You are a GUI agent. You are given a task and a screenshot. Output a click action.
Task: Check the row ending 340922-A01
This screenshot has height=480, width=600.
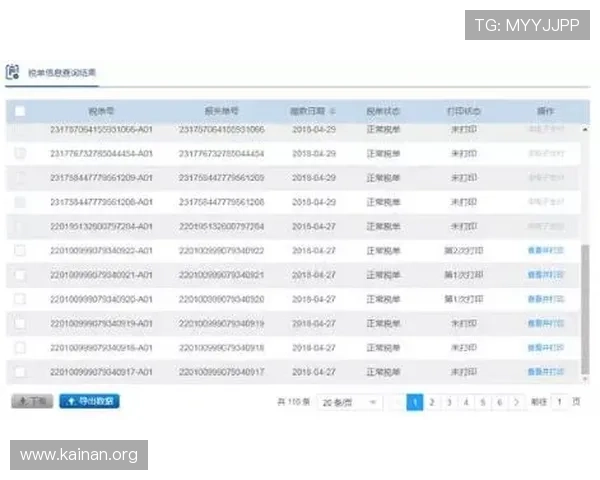(x=20, y=251)
